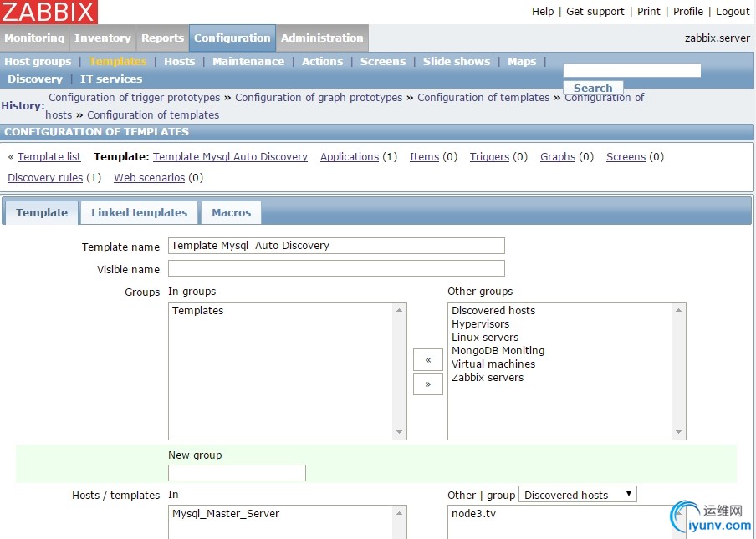The width and height of the screenshot is (756, 539).
Task: Open Web scenarios (0) link
Action: point(150,178)
